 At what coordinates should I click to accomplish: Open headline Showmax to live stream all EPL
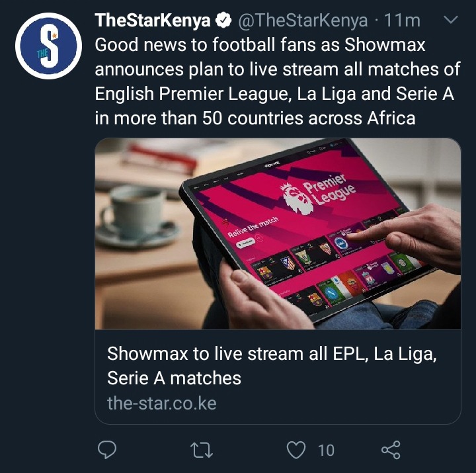click(272, 366)
